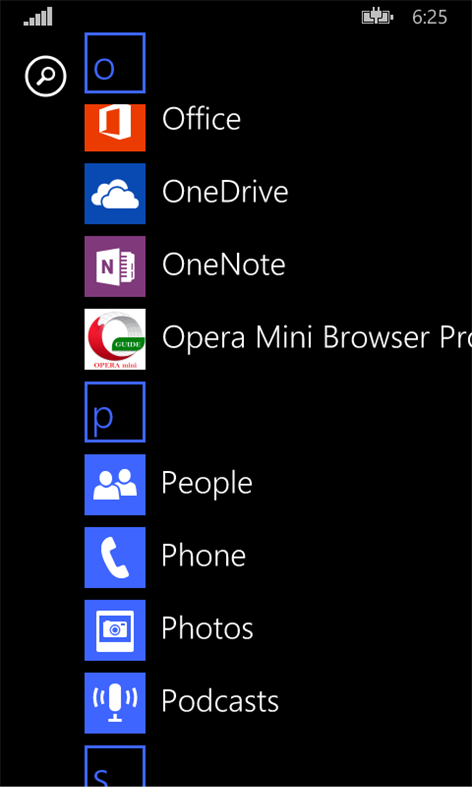Select the Opera Mini Browser label
This screenshot has width=472, height=787.
(x=317, y=338)
